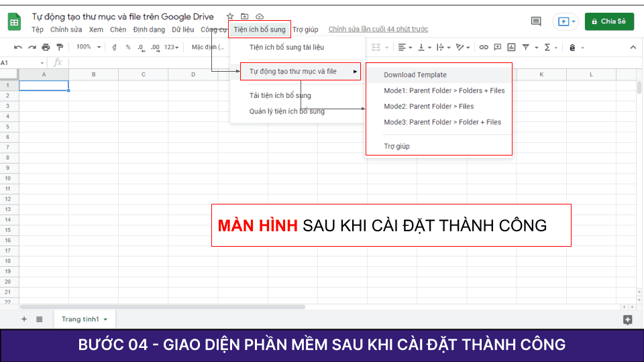This screenshot has width=644, height=362.
Task: Star this spreadsheet document
Action: coord(230,16)
